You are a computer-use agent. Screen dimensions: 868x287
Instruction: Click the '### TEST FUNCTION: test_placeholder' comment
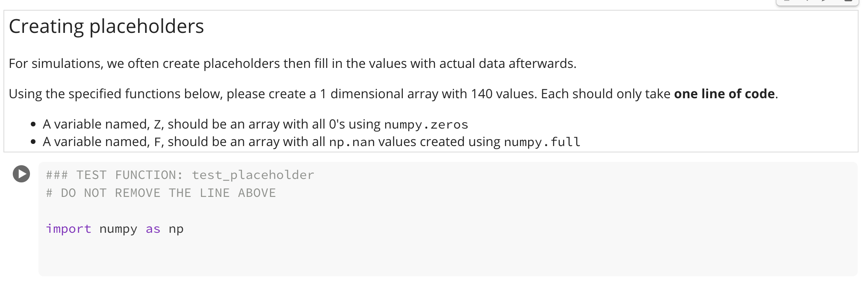[x=180, y=174]
